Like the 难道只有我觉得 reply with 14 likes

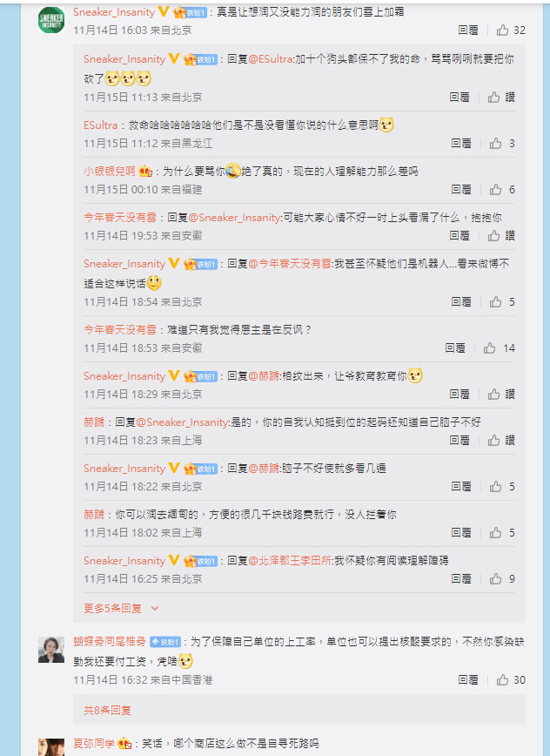pos(489,348)
